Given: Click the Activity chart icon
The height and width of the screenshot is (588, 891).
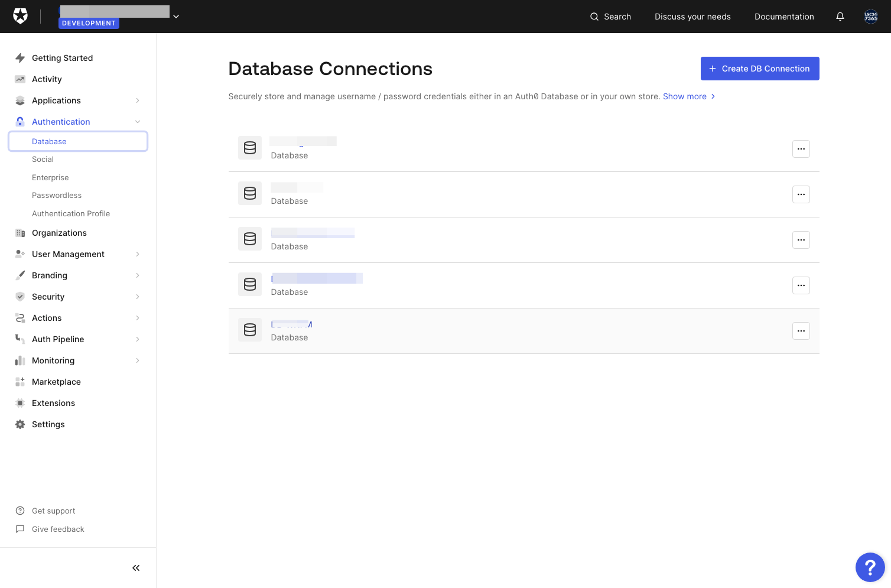Looking at the screenshot, I should tap(20, 79).
